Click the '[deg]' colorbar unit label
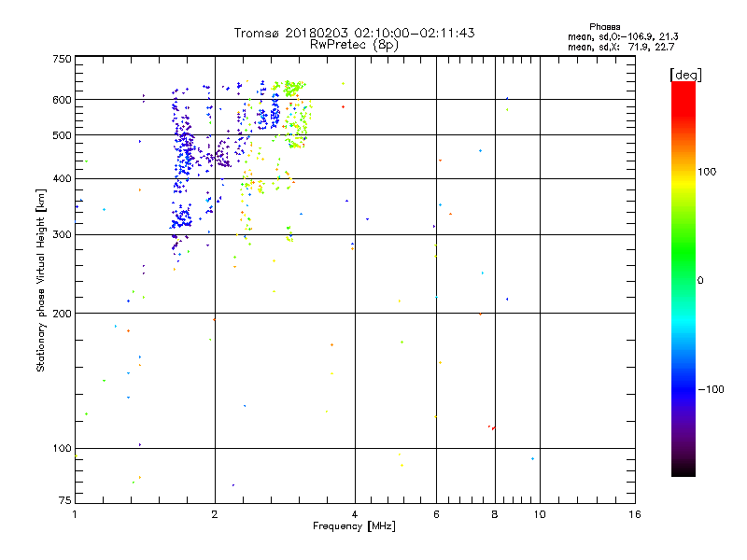Screen dimensions: 747x560 (685, 75)
